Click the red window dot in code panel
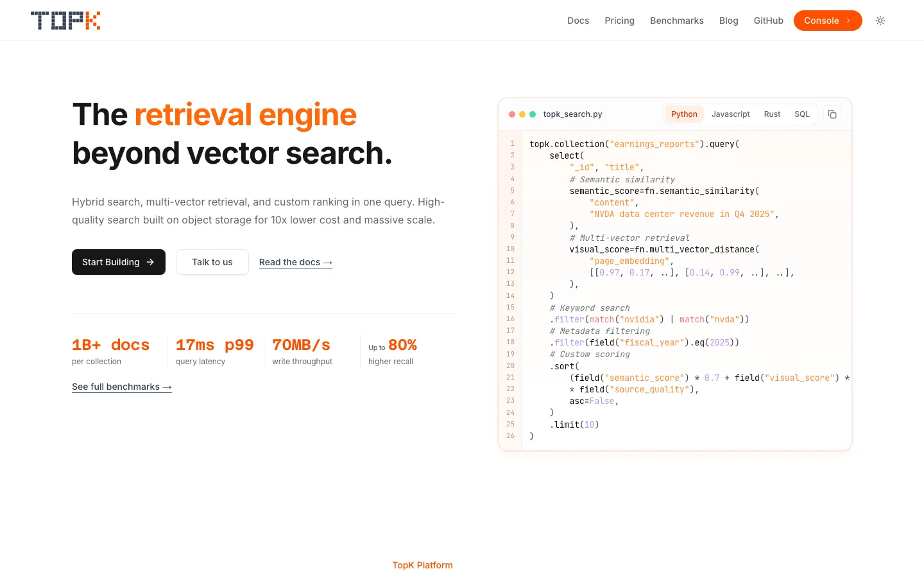Viewport: 924px width, 578px height. (x=512, y=114)
